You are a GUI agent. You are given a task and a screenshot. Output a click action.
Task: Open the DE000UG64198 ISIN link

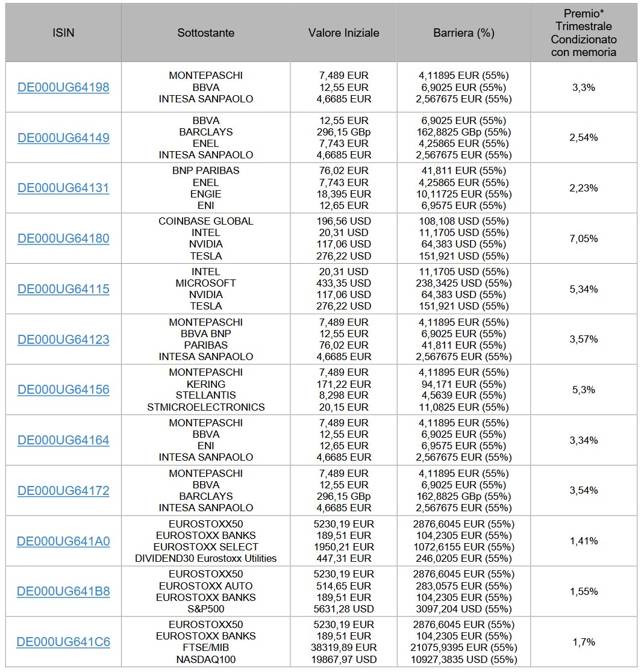tap(63, 87)
